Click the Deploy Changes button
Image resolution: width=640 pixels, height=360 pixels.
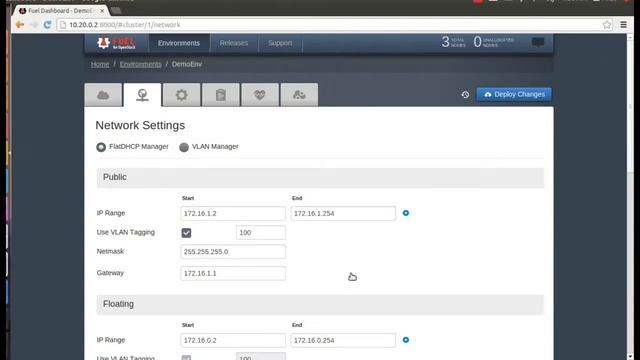tap(514, 94)
